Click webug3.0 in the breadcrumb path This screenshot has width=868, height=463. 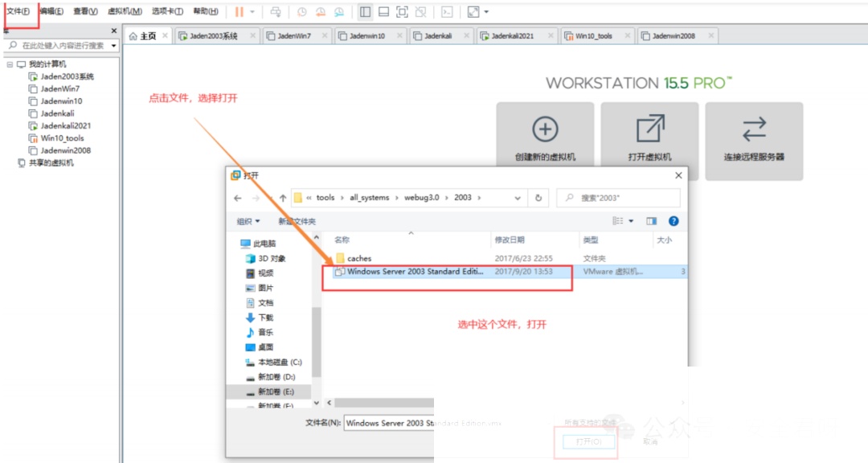(x=421, y=198)
